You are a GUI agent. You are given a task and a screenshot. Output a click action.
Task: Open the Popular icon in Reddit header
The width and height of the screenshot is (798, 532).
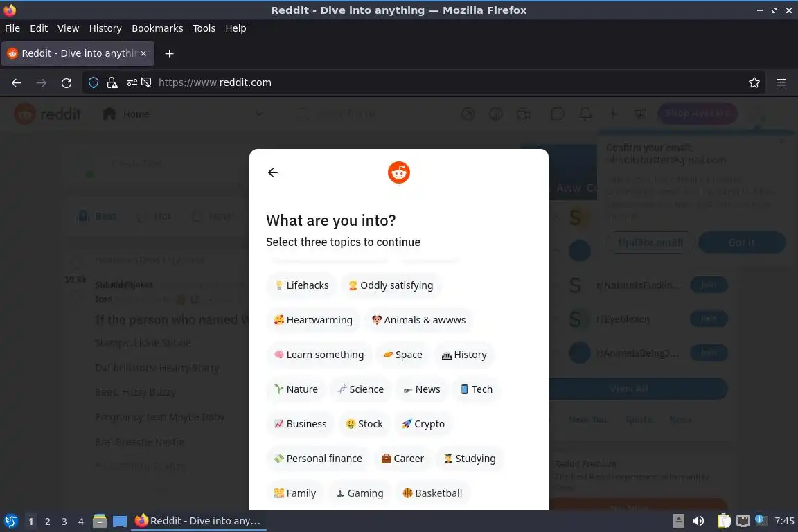click(x=468, y=114)
